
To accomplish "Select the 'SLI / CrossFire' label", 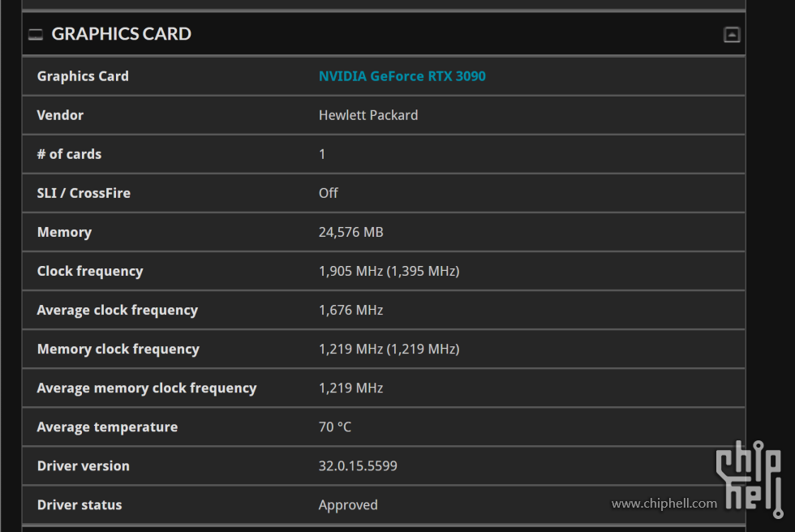I will 84,194.
